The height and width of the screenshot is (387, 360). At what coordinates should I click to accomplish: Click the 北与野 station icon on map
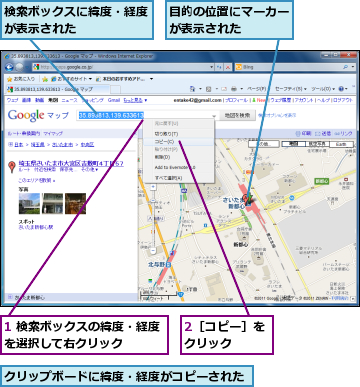pos(169,265)
